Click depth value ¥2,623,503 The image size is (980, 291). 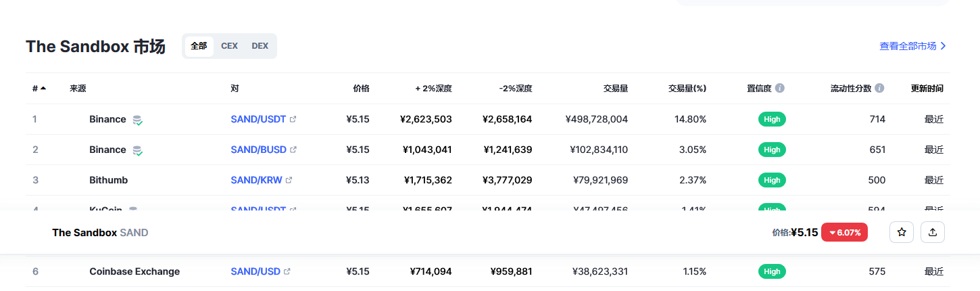(426, 119)
